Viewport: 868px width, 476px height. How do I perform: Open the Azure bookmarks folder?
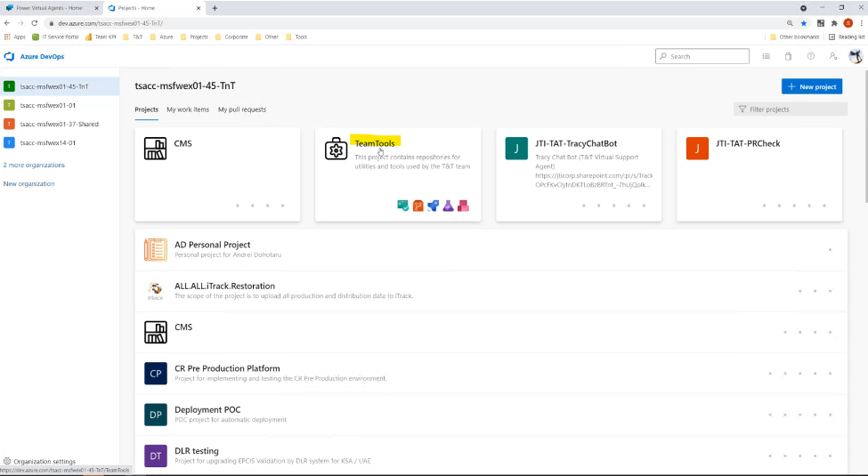(162, 37)
